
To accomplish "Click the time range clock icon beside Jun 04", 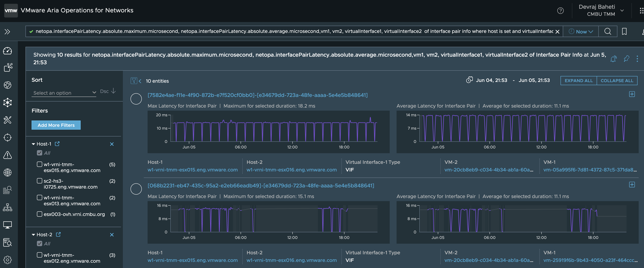I will point(469,80).
